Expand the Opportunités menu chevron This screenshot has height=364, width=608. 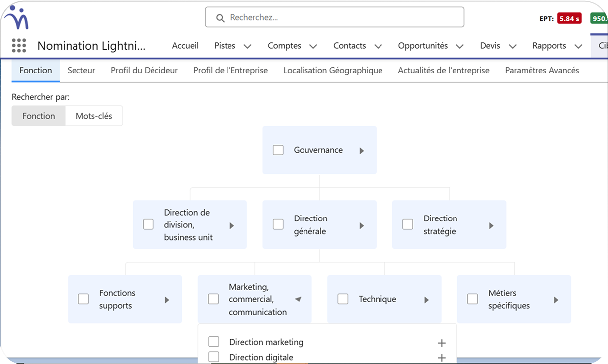pos(459,46)
